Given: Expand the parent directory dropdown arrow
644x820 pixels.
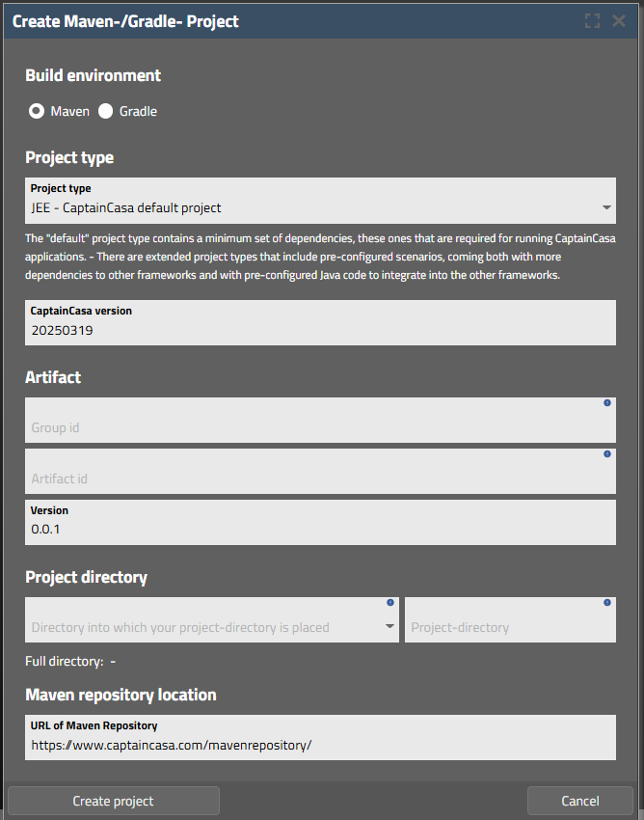Looking at the screenshot, I should pyautogui.click(x=389, y=626).
